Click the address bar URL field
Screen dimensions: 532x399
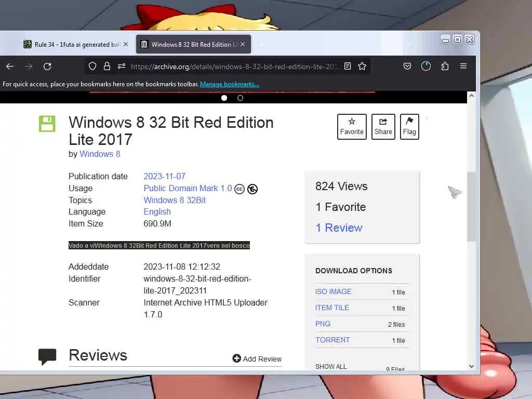coord(234,66)
